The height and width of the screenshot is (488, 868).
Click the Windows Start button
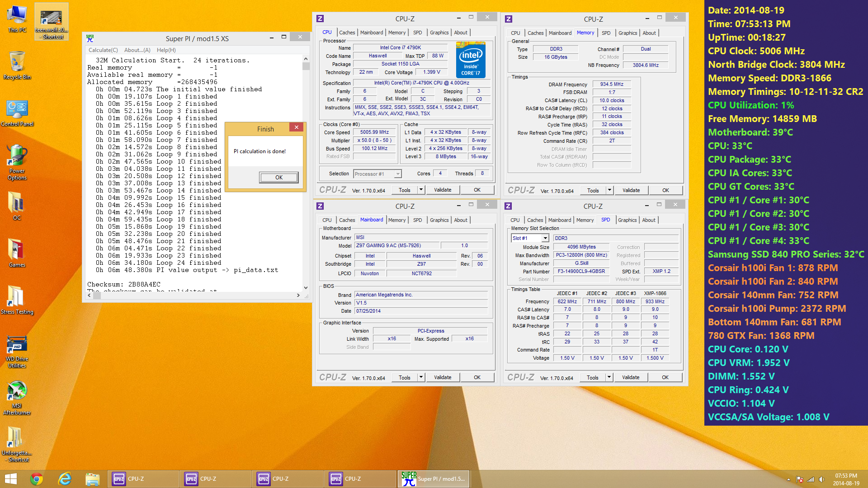10,479
